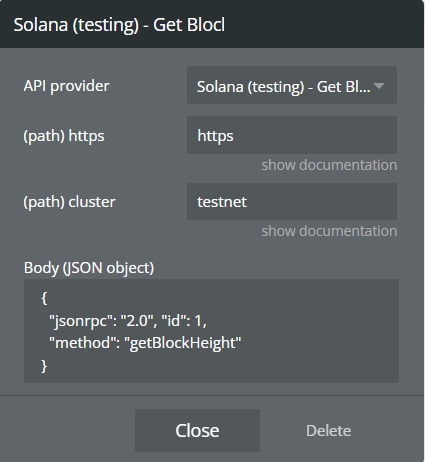Click the Solana (testing) - Get Blocl title bar
This screenshot has height=462, width=425.
212,24
